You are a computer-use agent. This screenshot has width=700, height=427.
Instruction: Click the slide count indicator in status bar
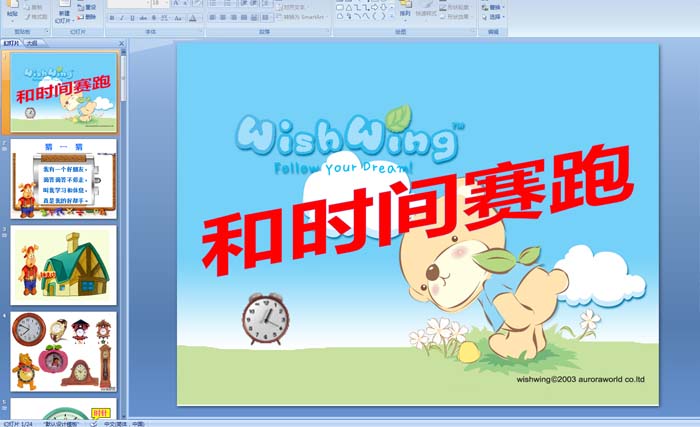[18, 424]
